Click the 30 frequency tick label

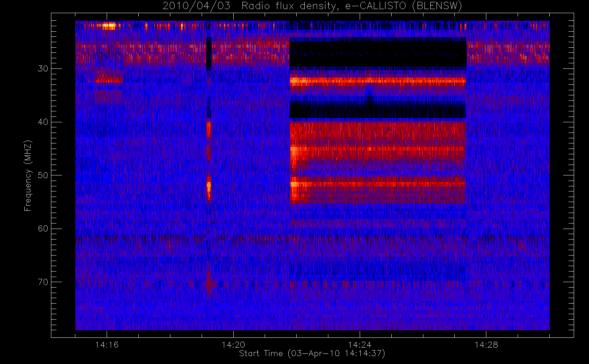pyautogui.click(x=43, y=68)
